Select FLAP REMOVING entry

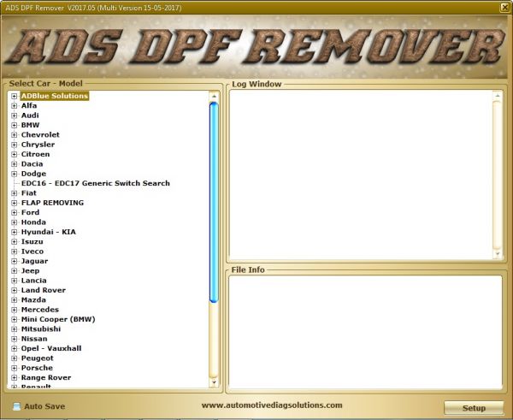tap(52, 203)
